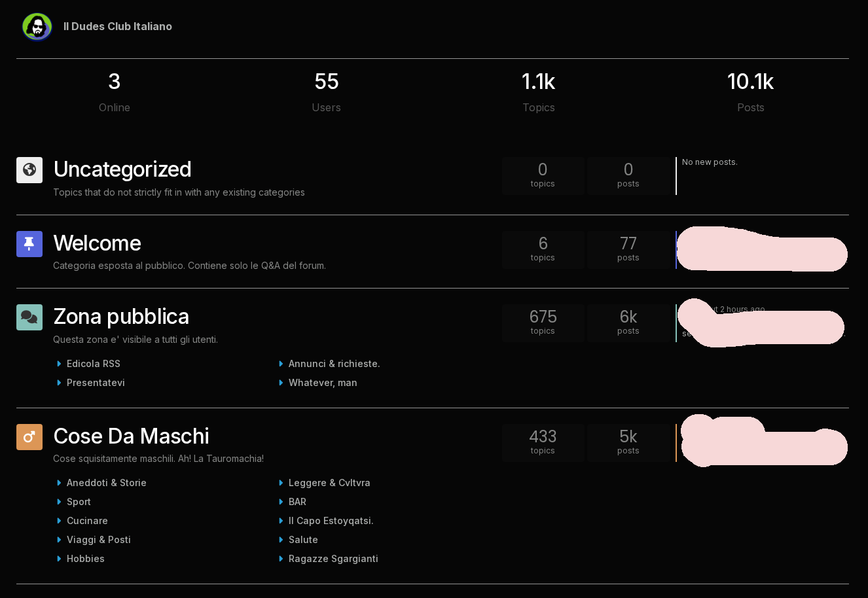Viewport: 868px width, 598px height.
Task: Click the Uncategorized globe icon
Action: coord(29,170)
